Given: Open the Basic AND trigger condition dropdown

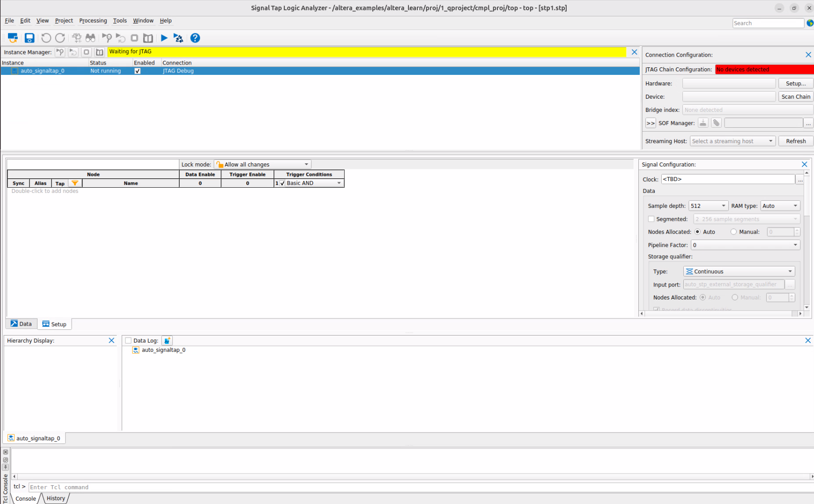Looking at the screenshot, I should 314,183.
